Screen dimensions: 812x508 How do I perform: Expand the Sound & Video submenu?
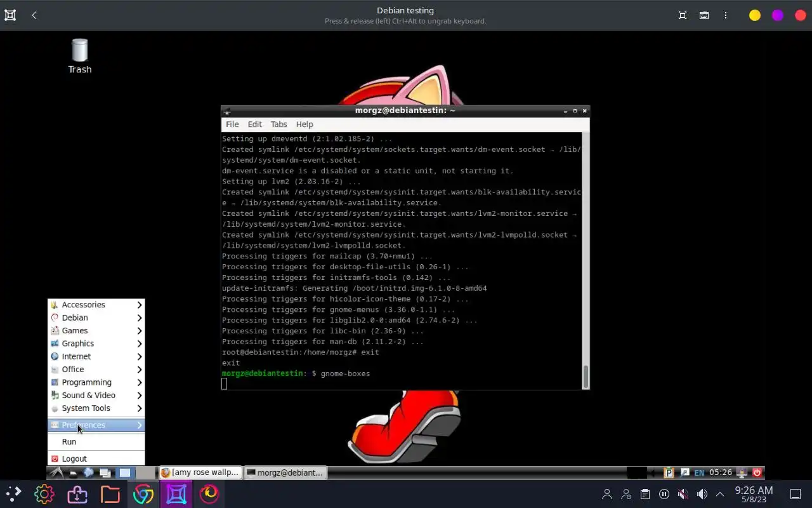pos(96,395)
